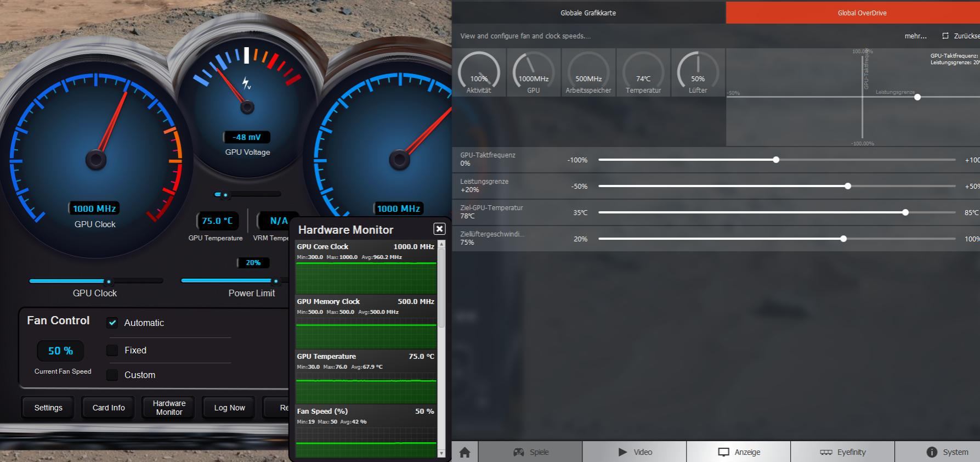The height and width of the screenshot is (462, 980).
Task: Open the Video section
Action: click(x=635, y=452)
